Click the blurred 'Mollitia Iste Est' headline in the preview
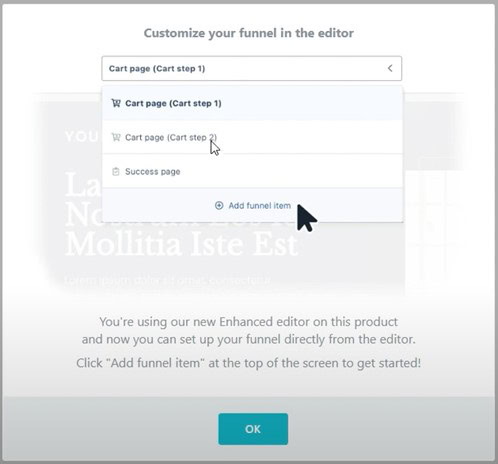This screenshot has width=498, height=464. coord(181,245)
